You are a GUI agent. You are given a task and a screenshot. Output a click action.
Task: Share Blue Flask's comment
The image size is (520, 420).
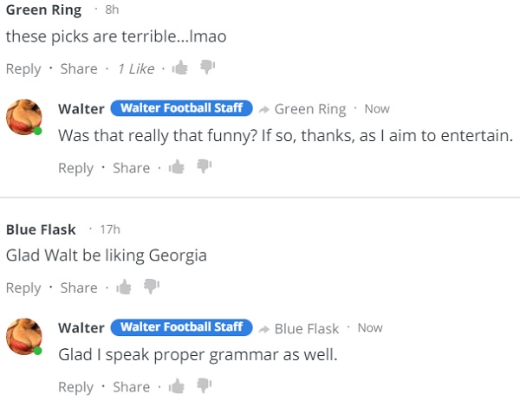click(79, 288)
